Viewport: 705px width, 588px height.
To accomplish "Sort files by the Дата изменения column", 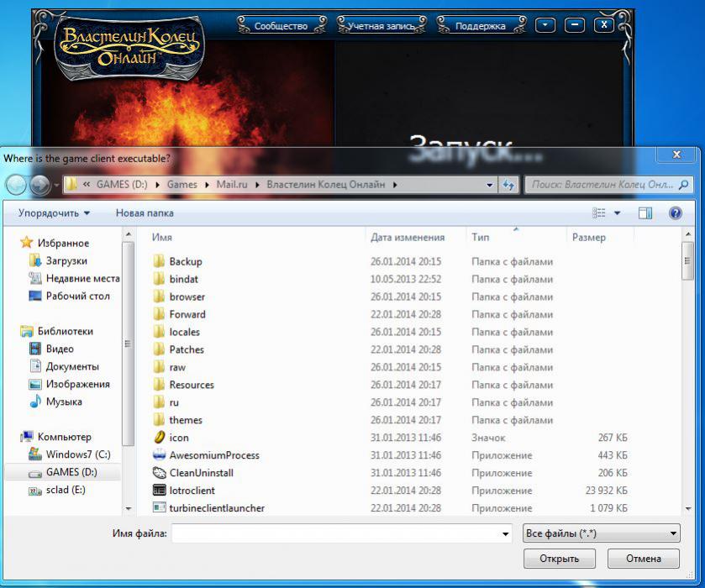I will pyautogui.click(x=408, y=238).
